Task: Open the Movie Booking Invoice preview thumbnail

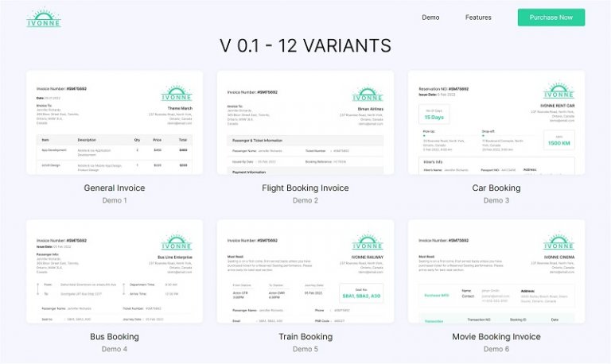Action: 496,271
